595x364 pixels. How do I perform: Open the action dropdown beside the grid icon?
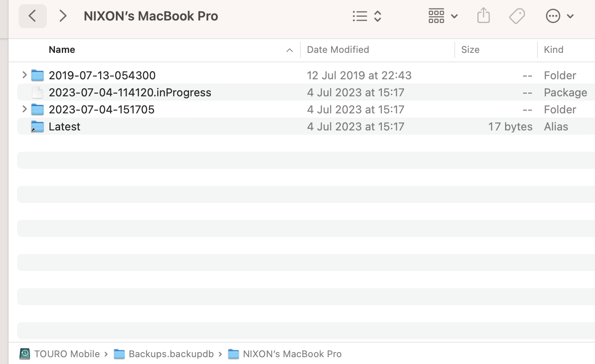454,16
